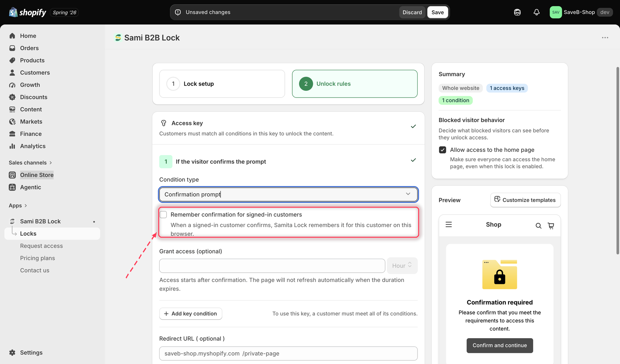Viewport: 620px width, 364px height.
Task: Open Request access page
Action: coord(41,246)
